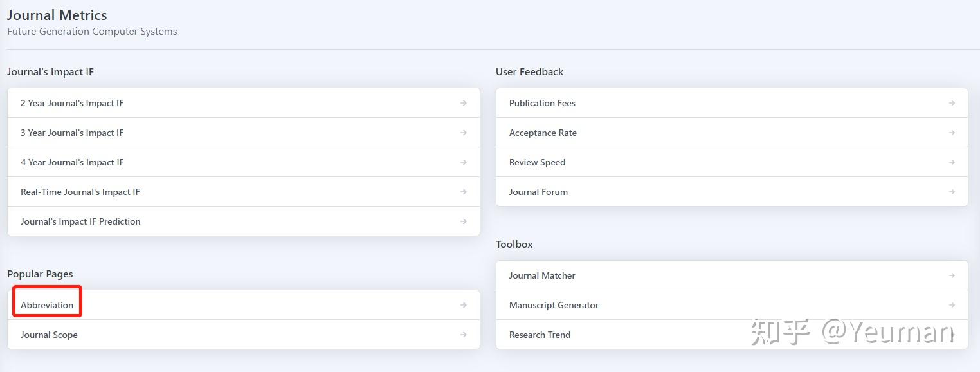Select the Popular Pages section heading
Viewport: 980px width, 372px height.
click(x=40, y=274)
